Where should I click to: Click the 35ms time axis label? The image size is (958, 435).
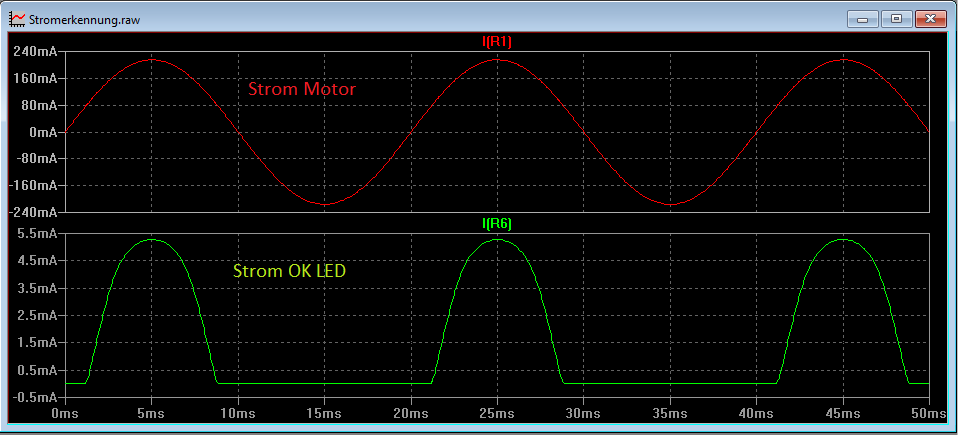(x=670, y=412)
